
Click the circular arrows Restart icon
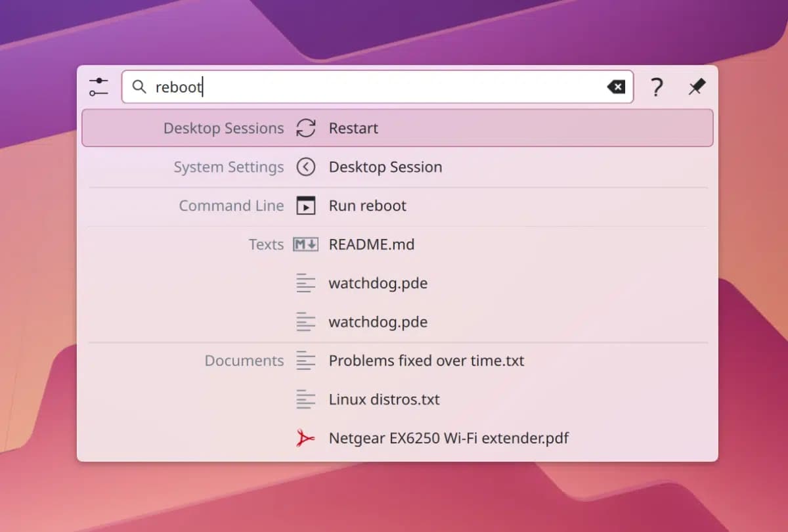[x=306, y=128]
